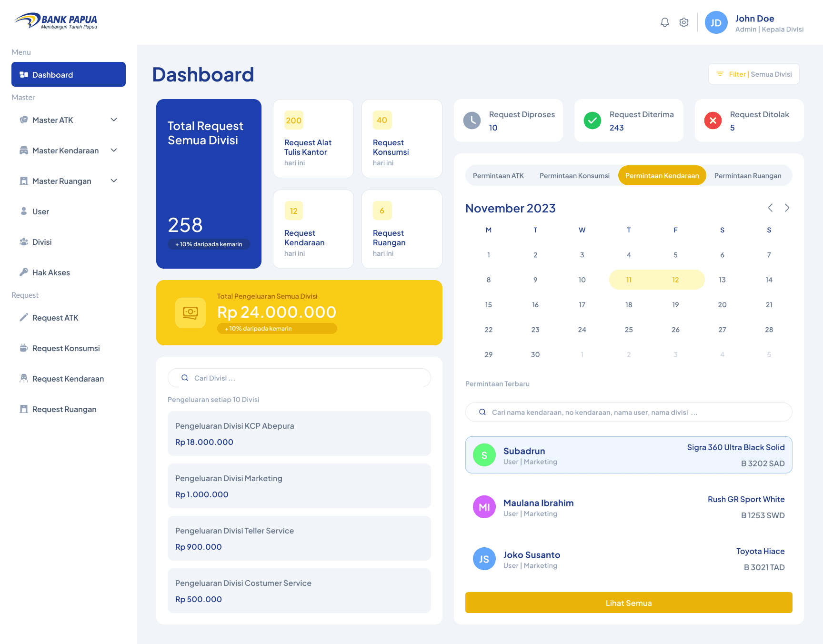Click Pengeluaran Divisi KCP Abepura entry

(299, 433)
